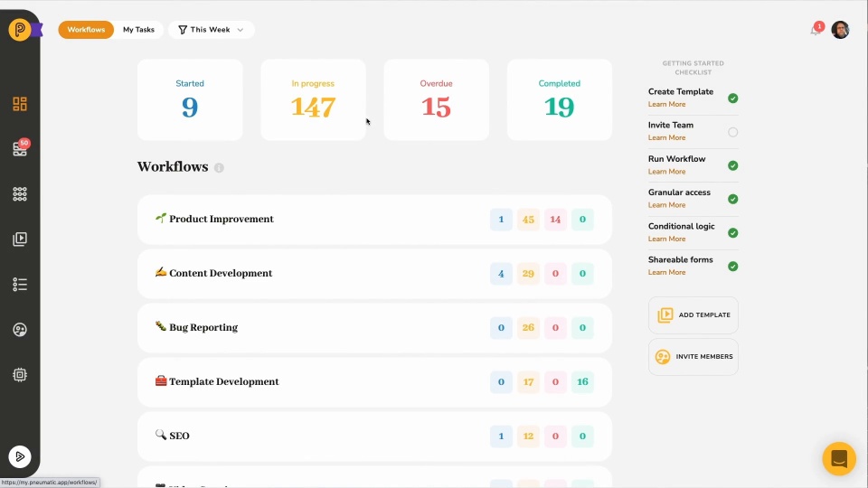868x488 pixels.
Task: Open the In progress 147 stat card
Action: point(314,99)
